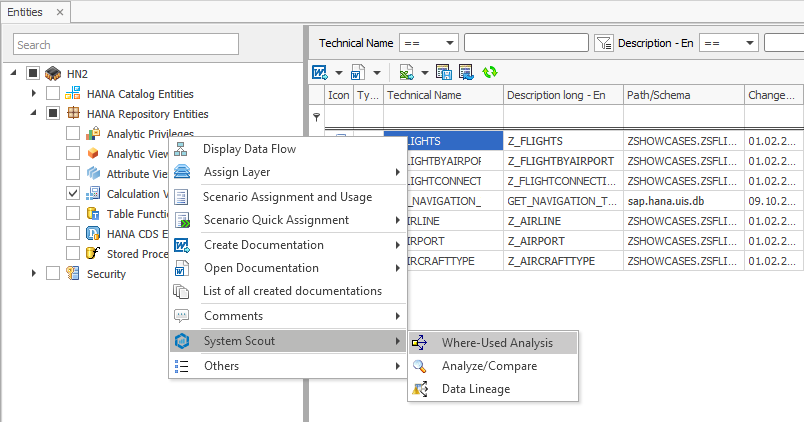The image size is (804, 422).
Task: Click the Excel export toolbar icon
Action: point(407,72)
